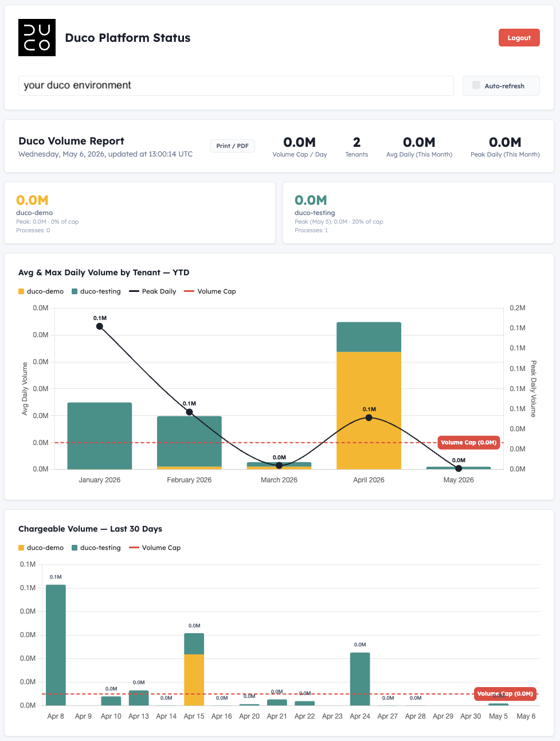
Task: Click the February 2026 green bar
Action: pyautogui.click(x=189, y=441)
